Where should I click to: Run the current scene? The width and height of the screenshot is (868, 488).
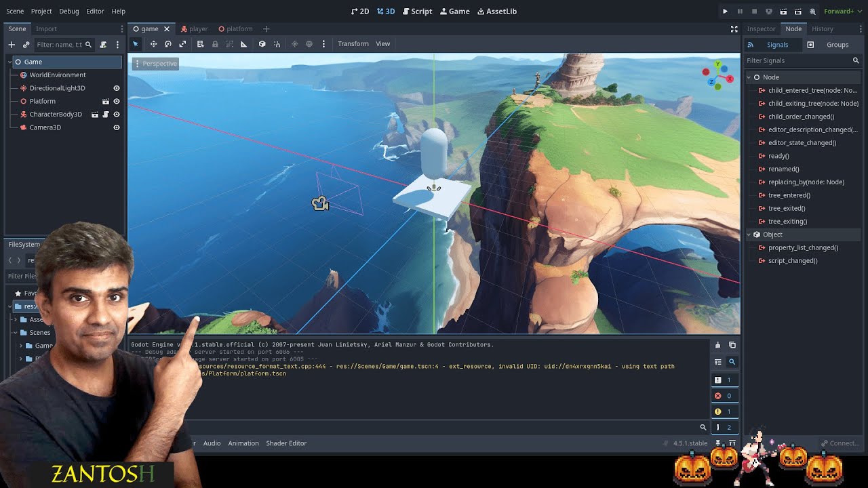[x=783, y=12]
